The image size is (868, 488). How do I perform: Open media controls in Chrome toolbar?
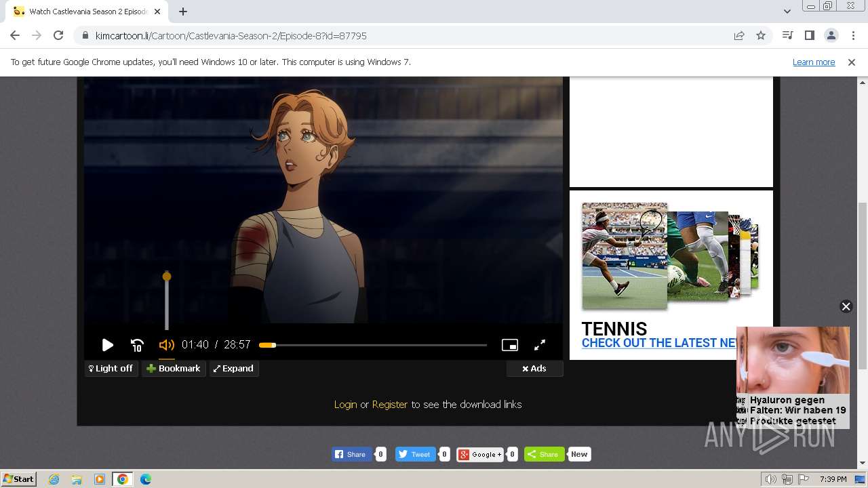coord(787,36)
